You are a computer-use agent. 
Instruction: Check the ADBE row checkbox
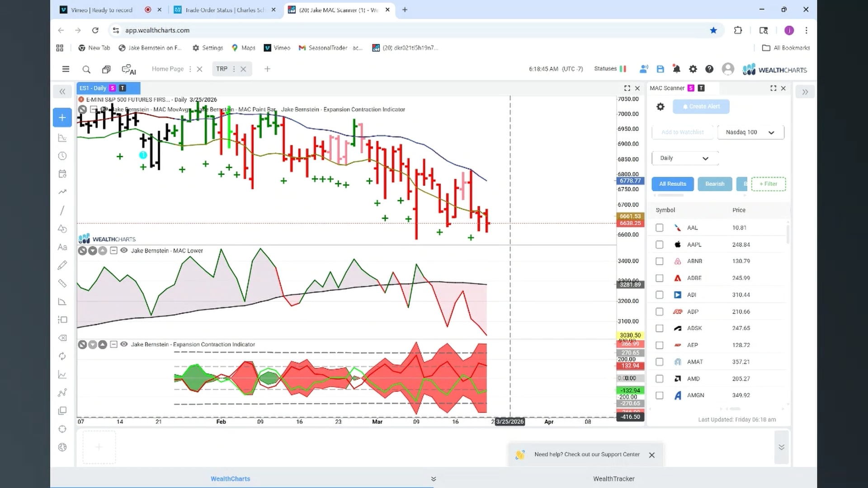(660, 278)
